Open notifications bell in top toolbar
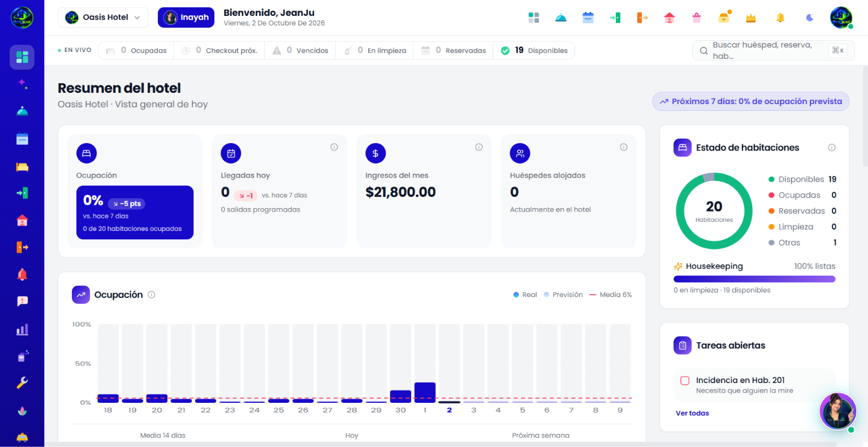Screen dimensions: 868x447 [x=780, y=18]
